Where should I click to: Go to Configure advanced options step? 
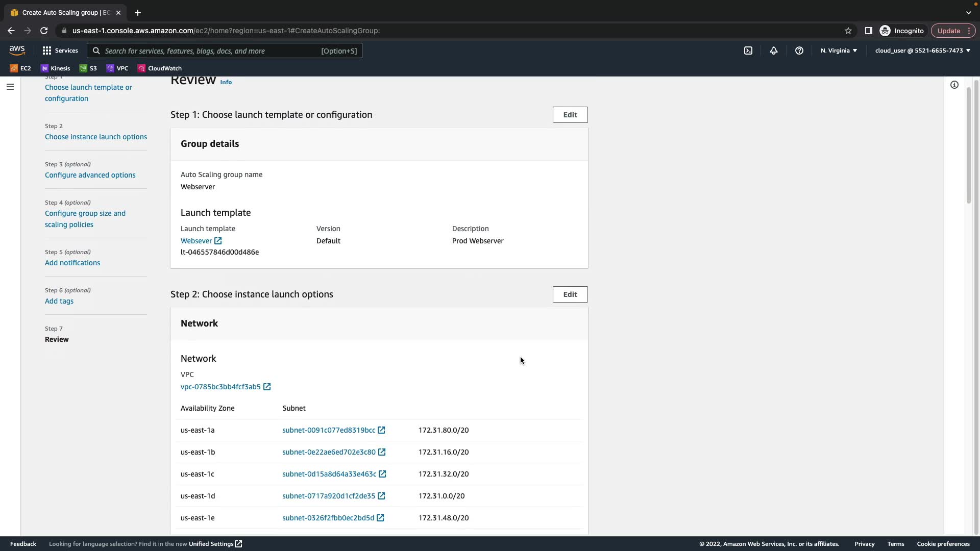90,175
